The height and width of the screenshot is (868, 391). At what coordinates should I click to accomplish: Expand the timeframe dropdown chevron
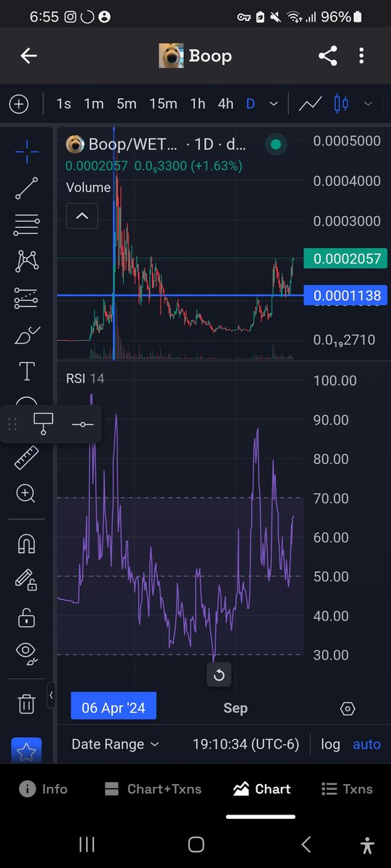[274, 104]
